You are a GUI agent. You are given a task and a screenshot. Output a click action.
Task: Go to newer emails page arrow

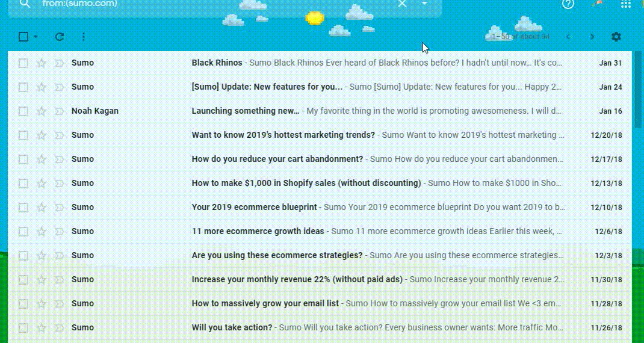point(568,37)
